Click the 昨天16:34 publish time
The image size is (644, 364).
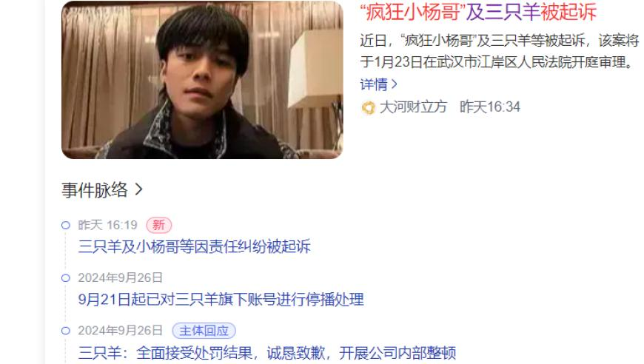[x=490, y=107]
